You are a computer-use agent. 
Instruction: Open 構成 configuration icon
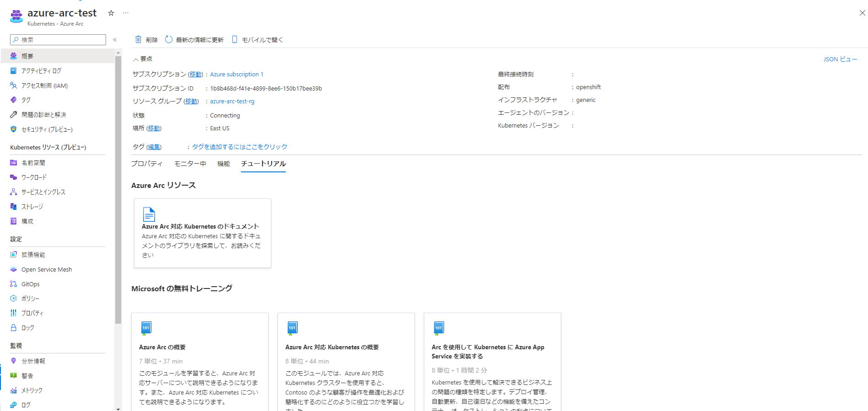14,221
